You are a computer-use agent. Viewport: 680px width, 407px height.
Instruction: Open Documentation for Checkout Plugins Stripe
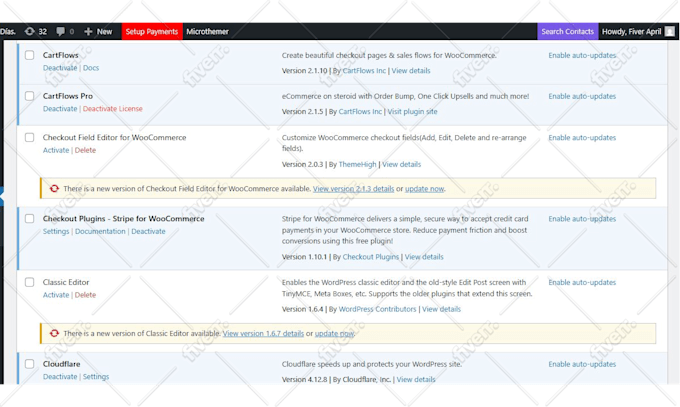(100, 231)
